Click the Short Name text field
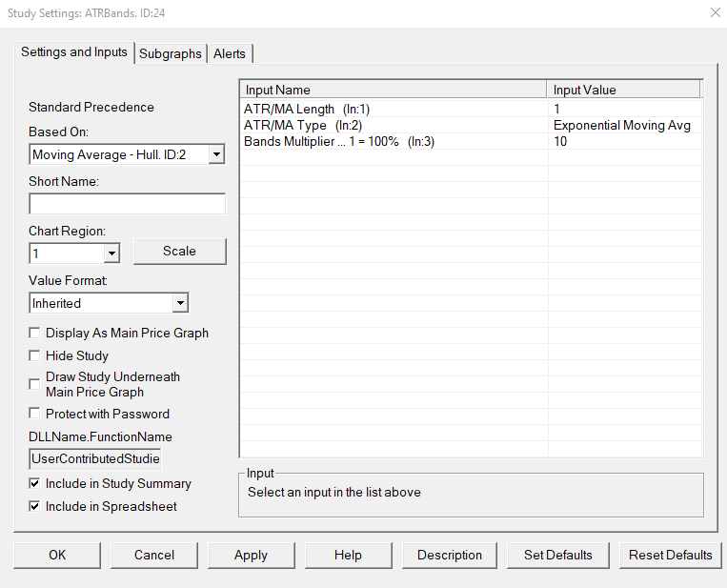Screen dimensions: 727x588 coord(127,204)
